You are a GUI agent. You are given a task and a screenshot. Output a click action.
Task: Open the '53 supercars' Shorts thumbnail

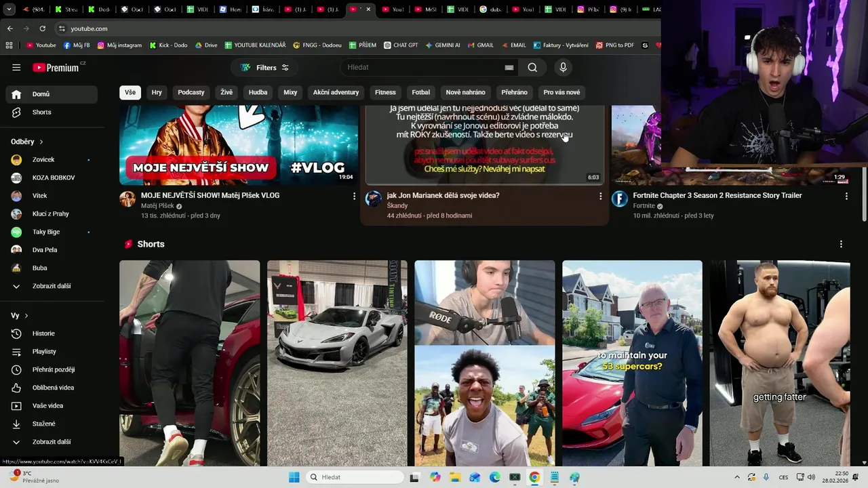[632, 363]
